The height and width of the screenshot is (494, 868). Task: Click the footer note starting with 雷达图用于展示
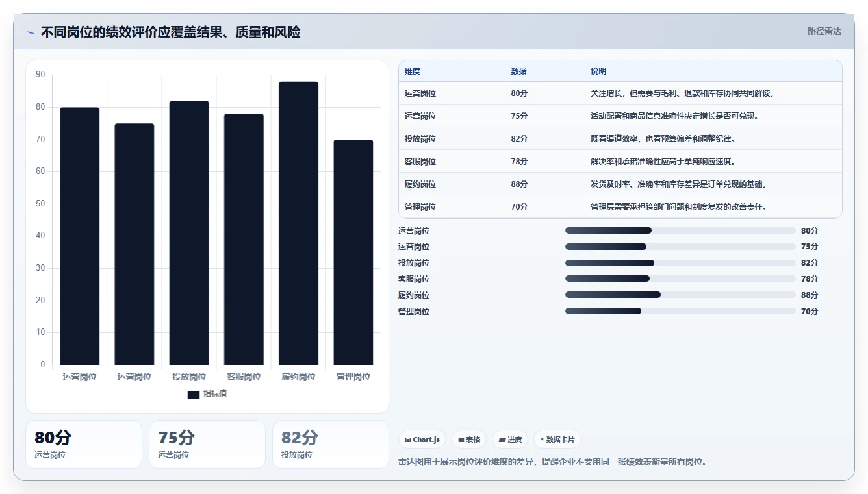tap(552, 462)
